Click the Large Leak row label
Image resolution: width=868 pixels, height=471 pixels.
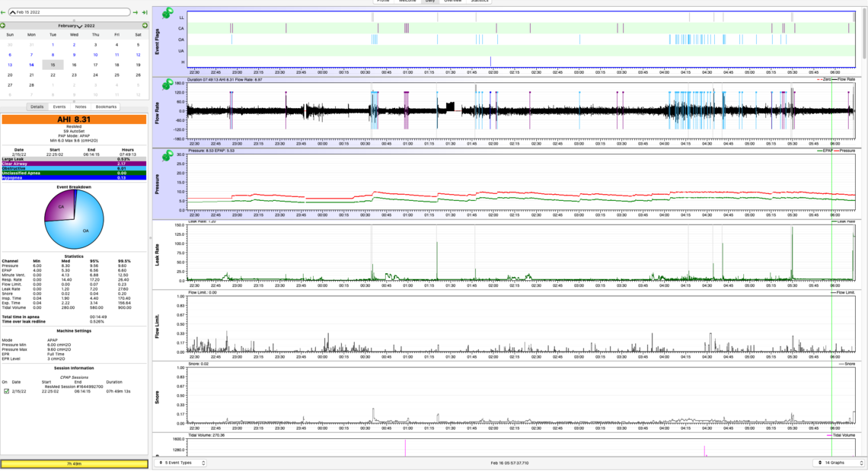pos(13,159)
